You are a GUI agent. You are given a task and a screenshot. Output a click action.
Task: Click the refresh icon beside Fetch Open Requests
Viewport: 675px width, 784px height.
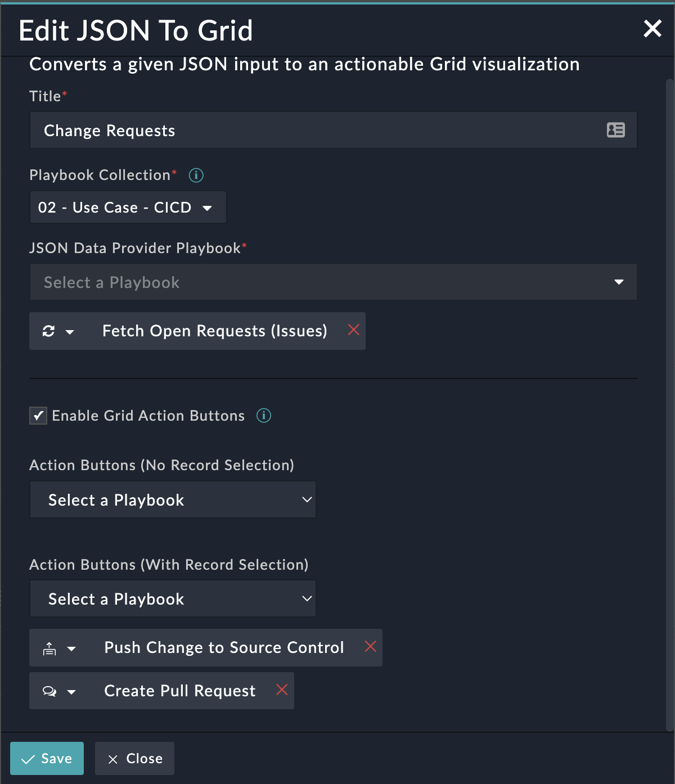(x=49, y=331)
